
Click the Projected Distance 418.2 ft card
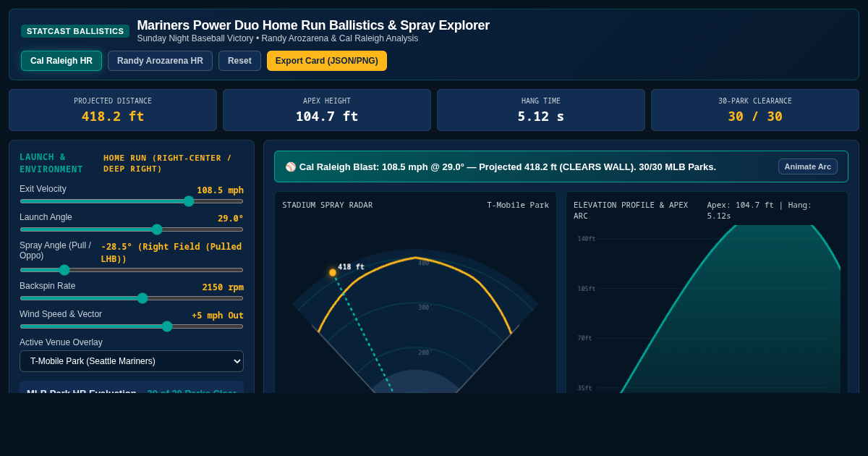tap(113, 110)
